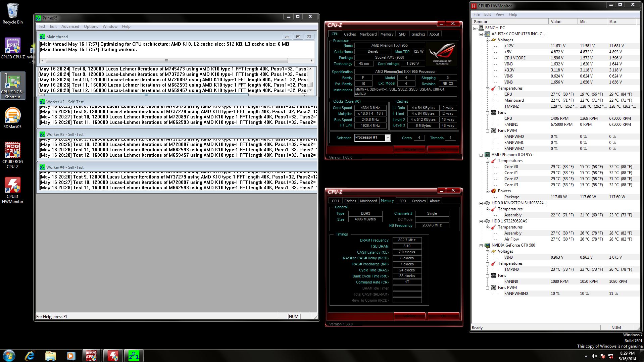The height and width of the screenshot is (362, 644).
Task: Launch Internet Explorer from the taskbar
Action: 30,356
